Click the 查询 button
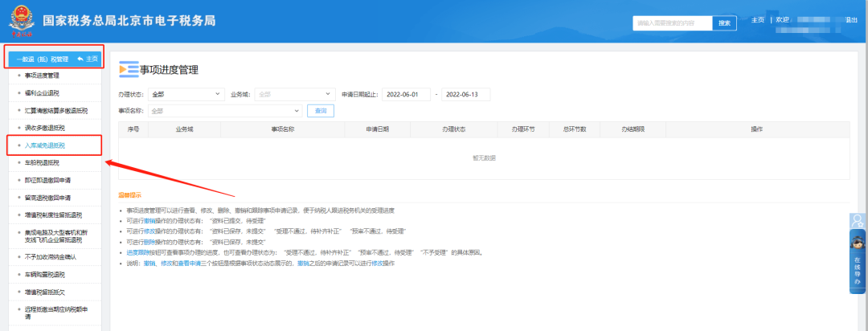The image size is (868, 331). tap(321, 111)
